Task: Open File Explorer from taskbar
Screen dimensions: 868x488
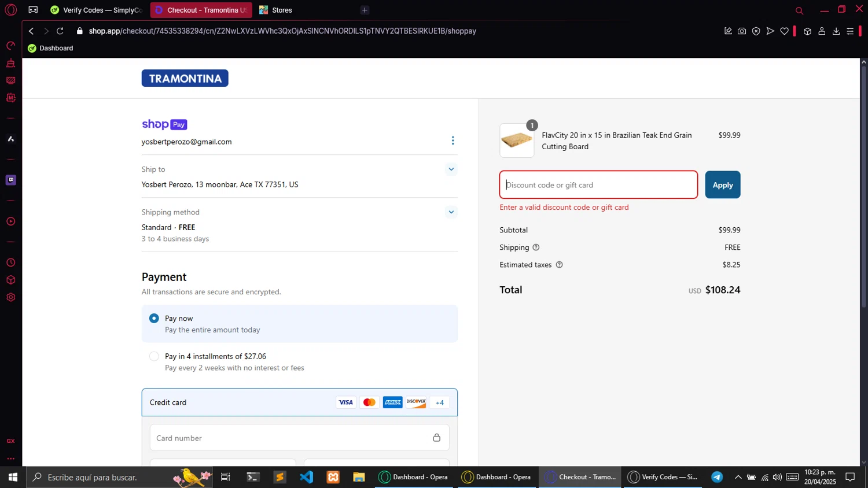Action: pyautogui.click(x=359, y=477)
